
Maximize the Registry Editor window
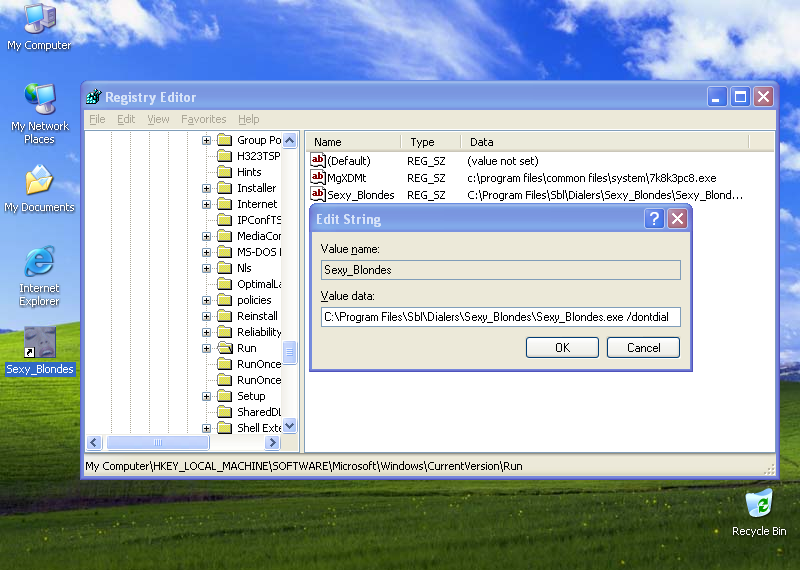740,96
